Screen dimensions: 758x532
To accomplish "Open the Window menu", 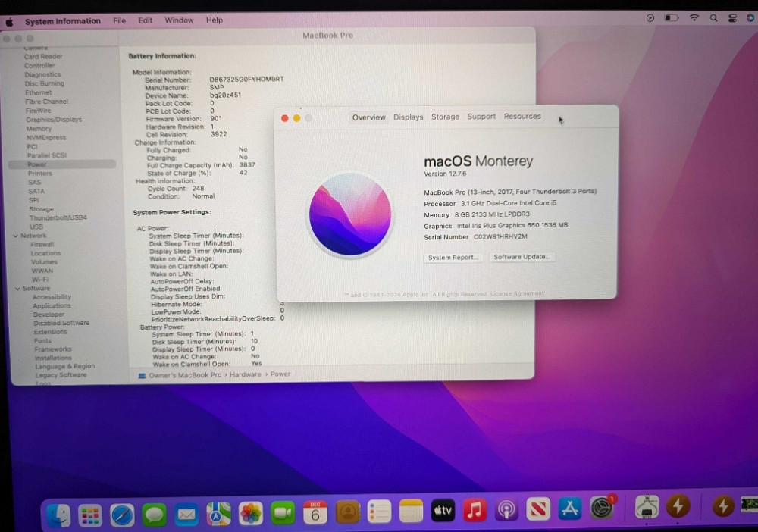I will click(x=179, y=20).
